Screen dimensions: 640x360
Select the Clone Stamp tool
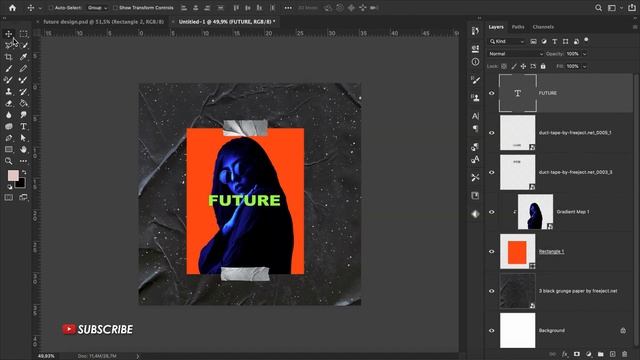9,92
